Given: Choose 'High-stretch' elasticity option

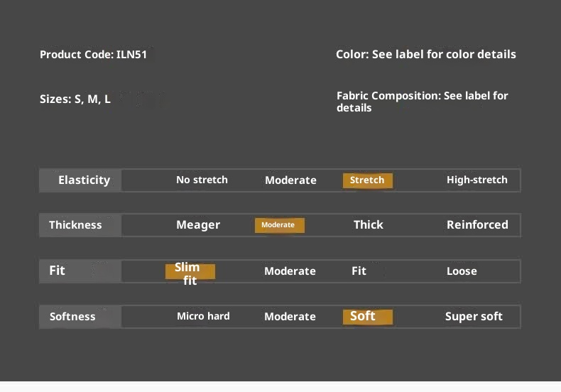Looking at the screenshot, I should click(476, 180).
